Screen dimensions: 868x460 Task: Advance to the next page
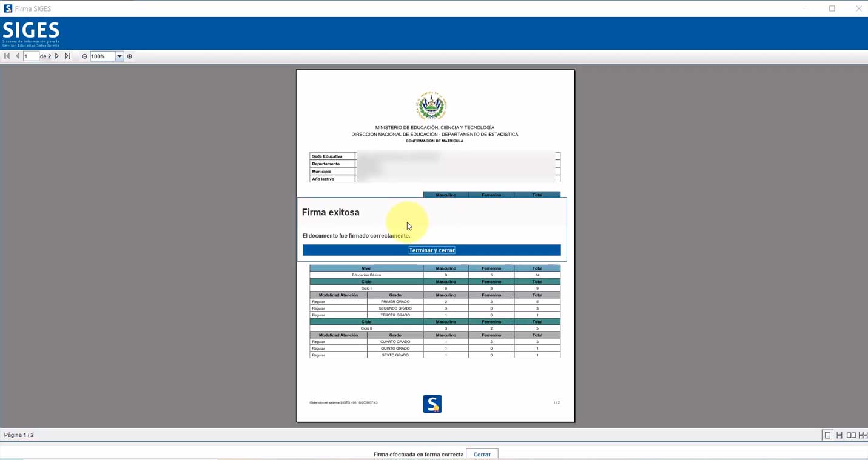coord(57,56)
